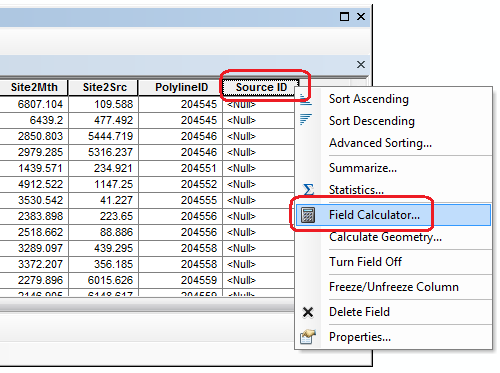The image size is (500, 373).
Task: Open the Field Calculator
Action: point(393,215)
